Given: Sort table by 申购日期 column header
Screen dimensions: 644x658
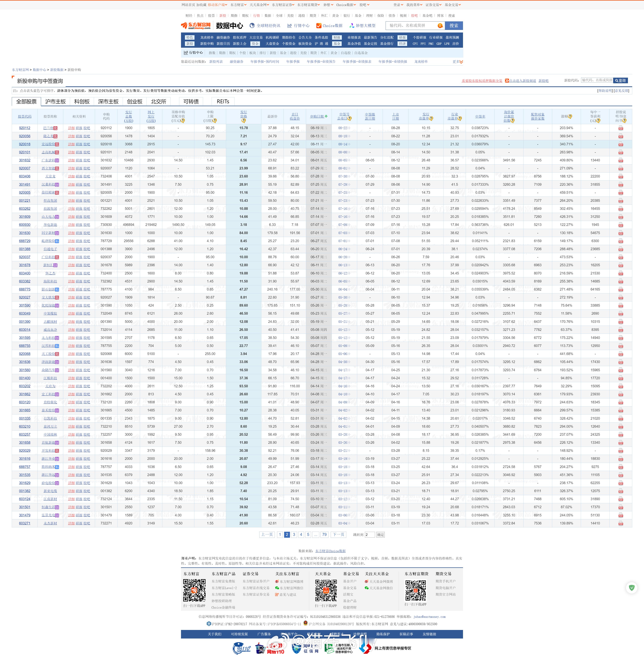Looking at the screenshot, I should tap(317, 116).
